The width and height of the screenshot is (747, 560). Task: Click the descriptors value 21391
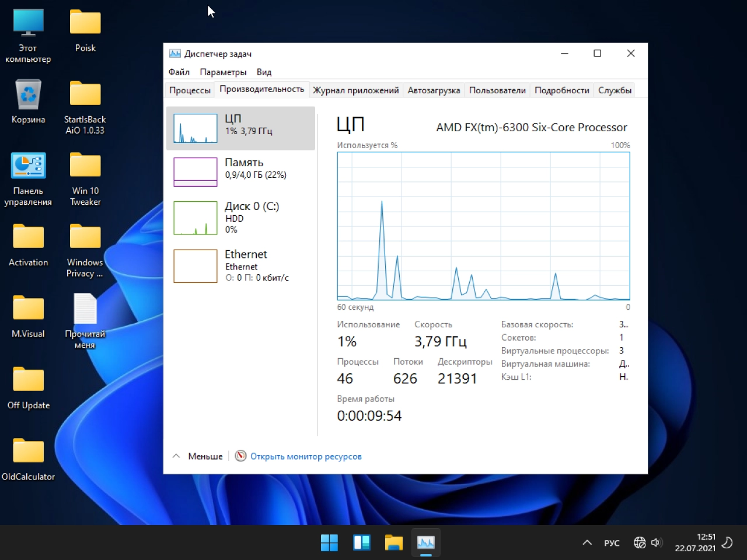(458, 379)
